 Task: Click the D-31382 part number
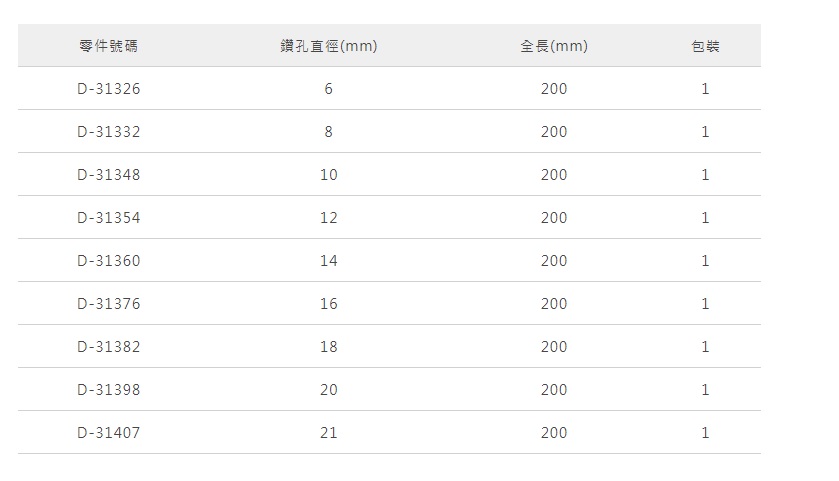tap(108, 347)
